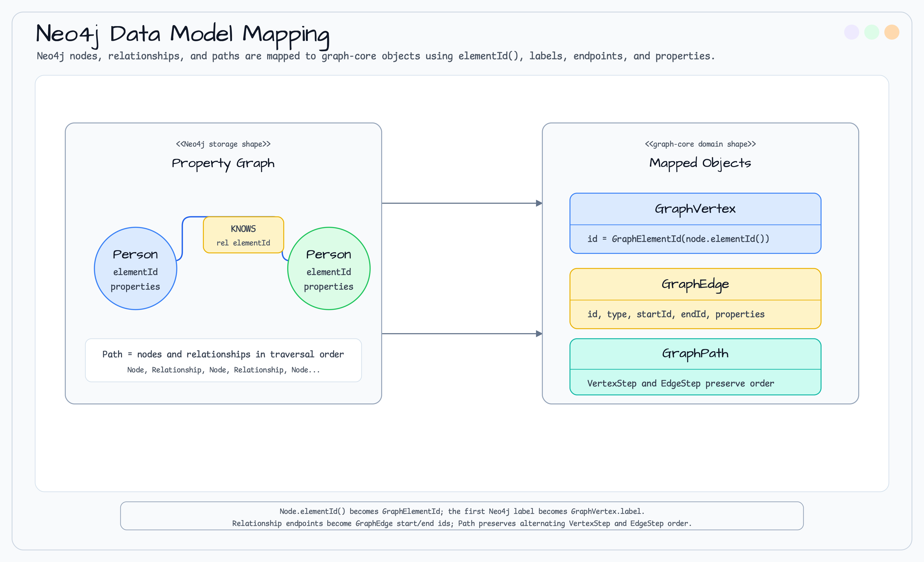The height and width of the screenshot is (562, 924).
Task: Click 'elementId' in the blue Person node
Action: pyautogui.click(x=135, y=272)
